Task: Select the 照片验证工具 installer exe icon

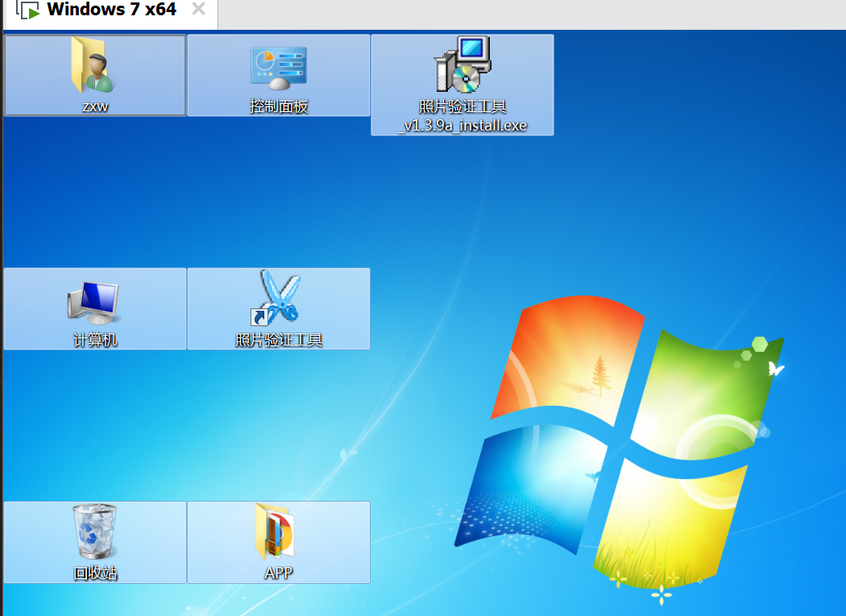Action: click(x=462, y=64)
